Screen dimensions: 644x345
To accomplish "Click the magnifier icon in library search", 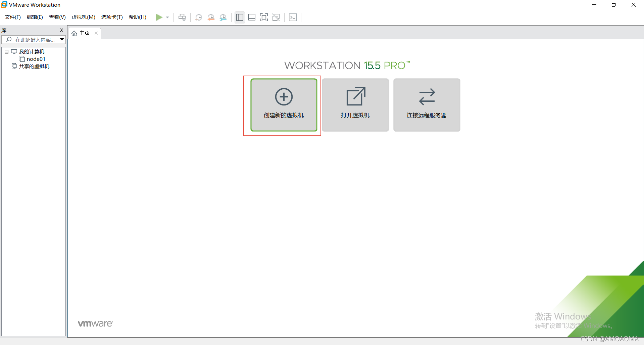I will pos(9,40).
